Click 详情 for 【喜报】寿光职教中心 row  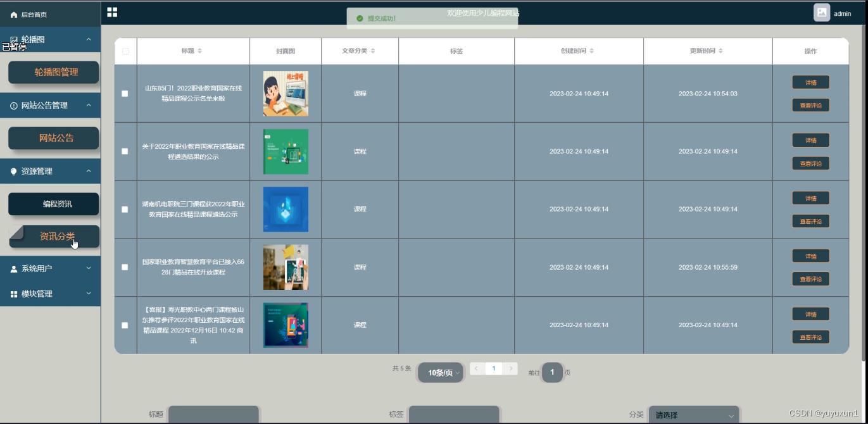coord(810,314)
